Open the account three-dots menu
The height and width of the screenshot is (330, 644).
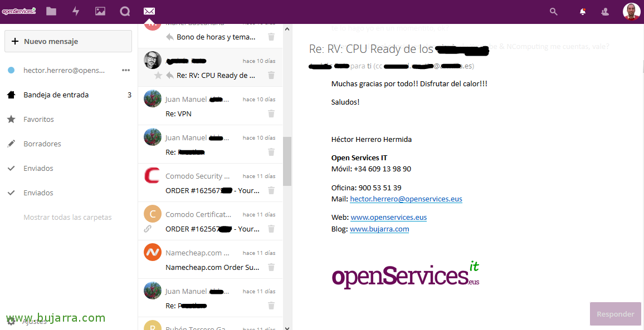[126, 70]
